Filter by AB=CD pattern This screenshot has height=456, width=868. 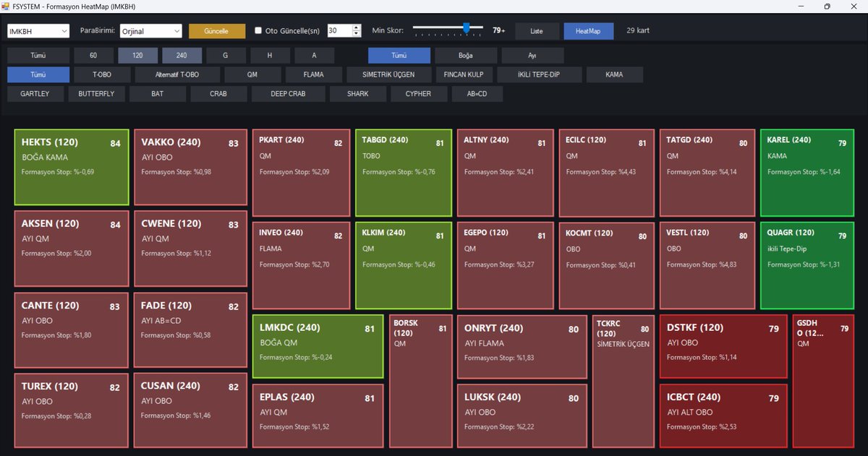coord(477,94)
